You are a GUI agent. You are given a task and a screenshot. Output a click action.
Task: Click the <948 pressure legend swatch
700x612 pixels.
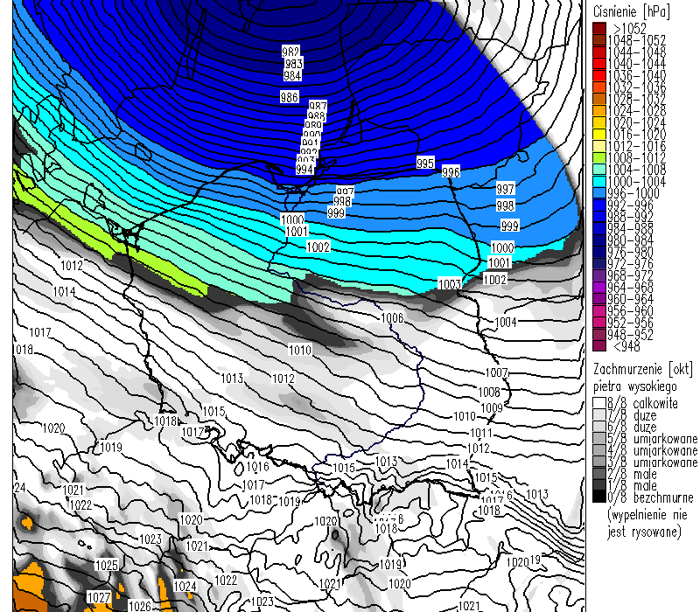tap(599, 345)
